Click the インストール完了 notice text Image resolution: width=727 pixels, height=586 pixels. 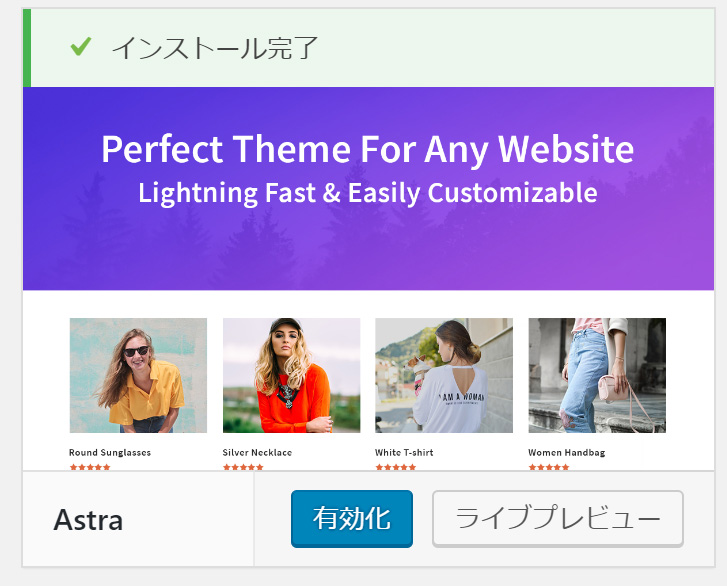pos(214,47)
